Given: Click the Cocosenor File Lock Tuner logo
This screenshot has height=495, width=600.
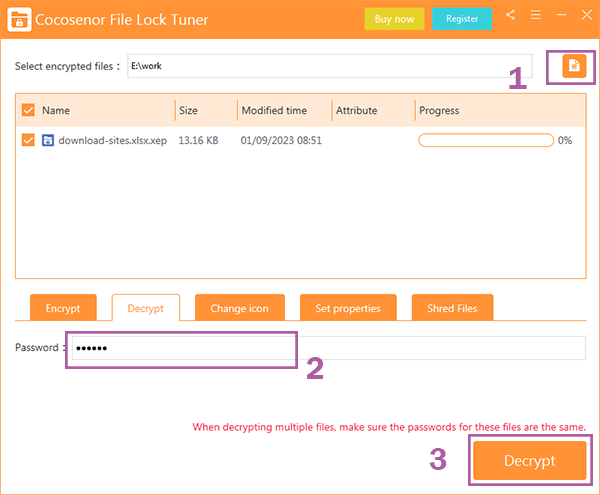Looking at the screenshot, I should 19,20.
